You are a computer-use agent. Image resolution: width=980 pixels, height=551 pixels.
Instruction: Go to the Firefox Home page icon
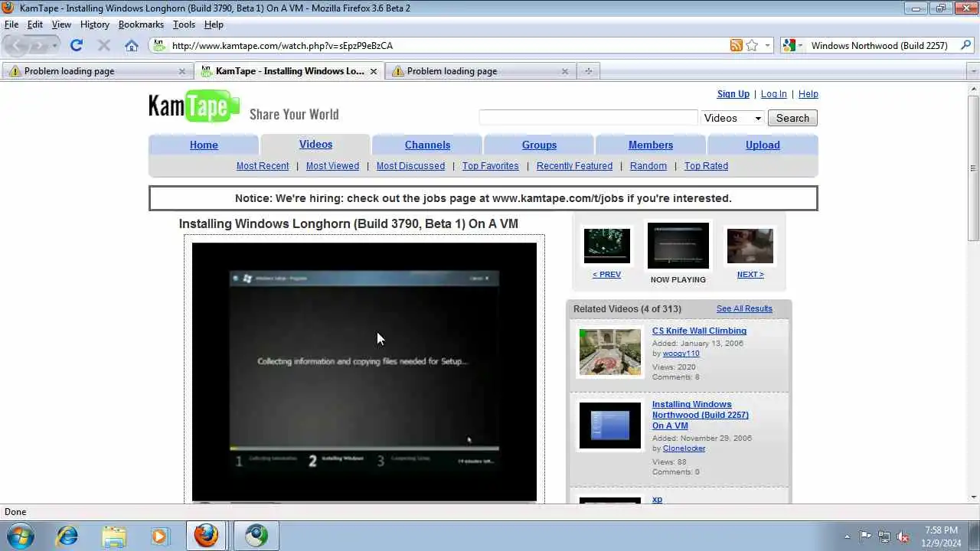pyautogui.click(x=132, y=45)
